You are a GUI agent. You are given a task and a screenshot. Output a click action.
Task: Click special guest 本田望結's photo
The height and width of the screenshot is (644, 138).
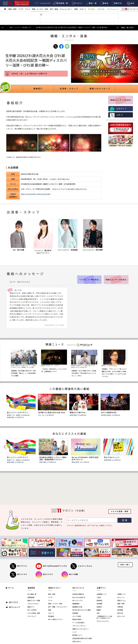tap(68, 233)
